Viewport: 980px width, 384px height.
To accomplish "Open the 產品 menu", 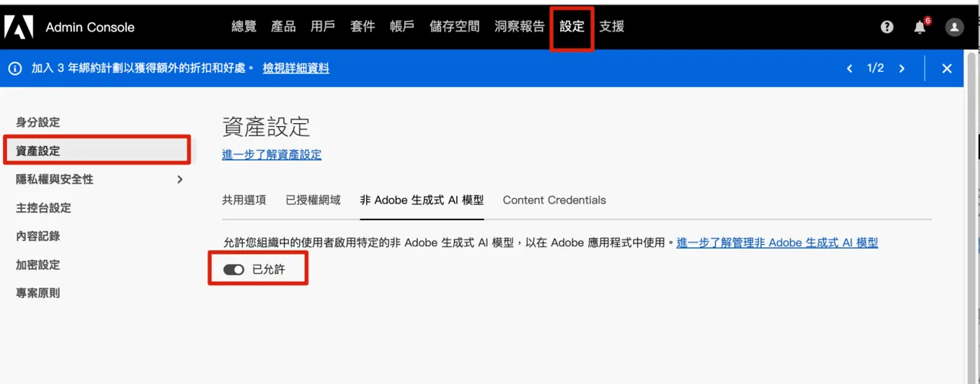I will pos(283,27).
